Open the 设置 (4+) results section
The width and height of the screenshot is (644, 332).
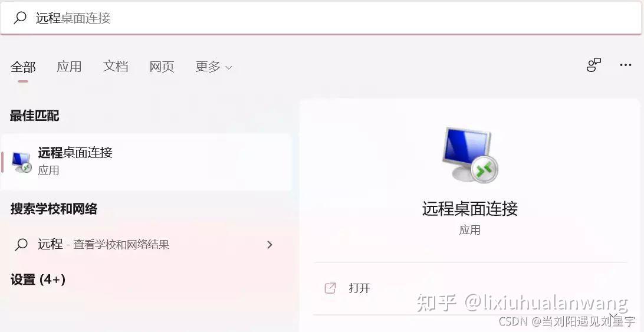coord(38,280)
